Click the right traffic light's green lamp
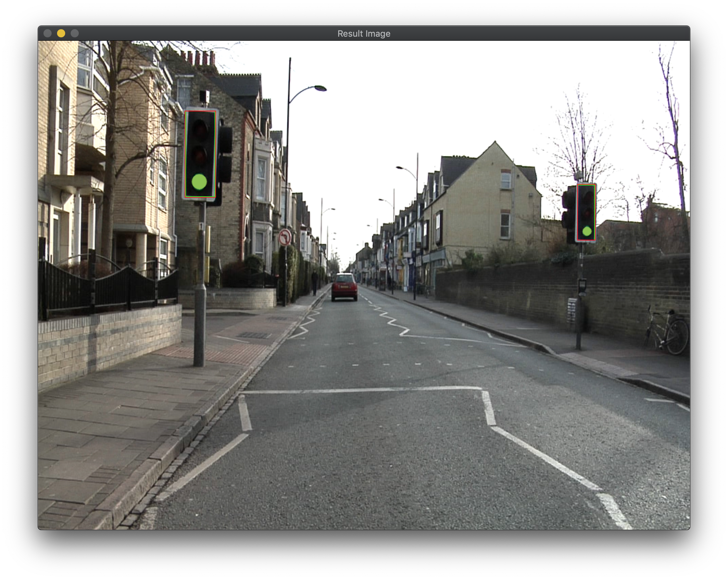Image resolution: width=728 pixels, height=580 pixels. pos(587,232)
